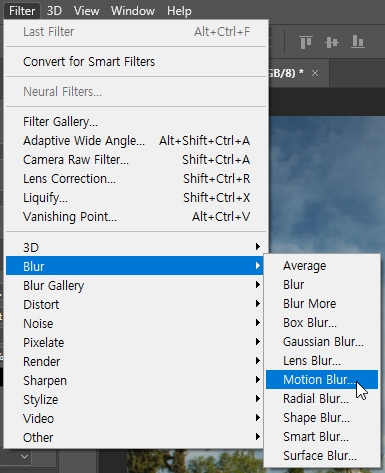385x473 pixels.
Task: Open Lens Blur... dialog
Action: click(x=322, y=361)
